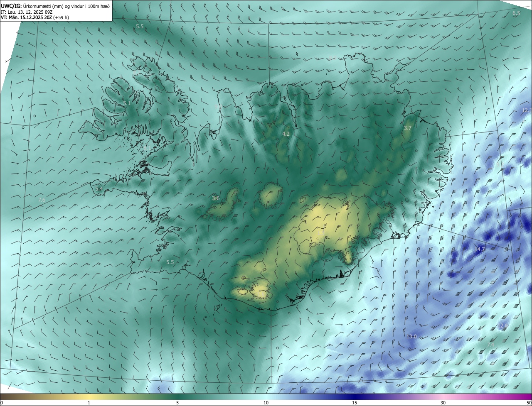The height and width of the screenshot is (406, 532).
Task: Click the 10 label on the color scale
Action: click(x=266, y=403)
